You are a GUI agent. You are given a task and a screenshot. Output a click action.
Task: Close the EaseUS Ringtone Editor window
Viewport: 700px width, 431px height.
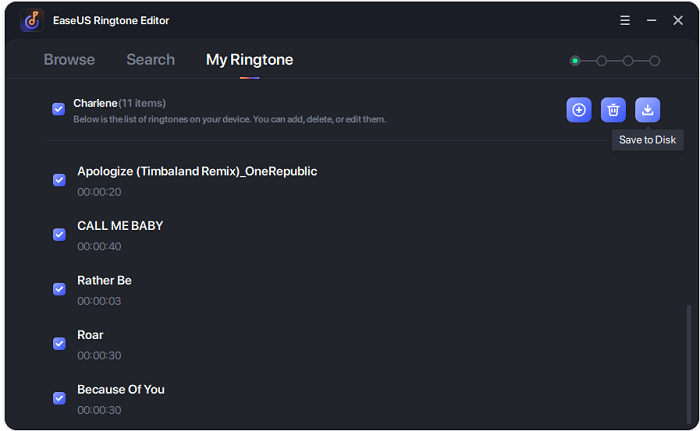678,21
